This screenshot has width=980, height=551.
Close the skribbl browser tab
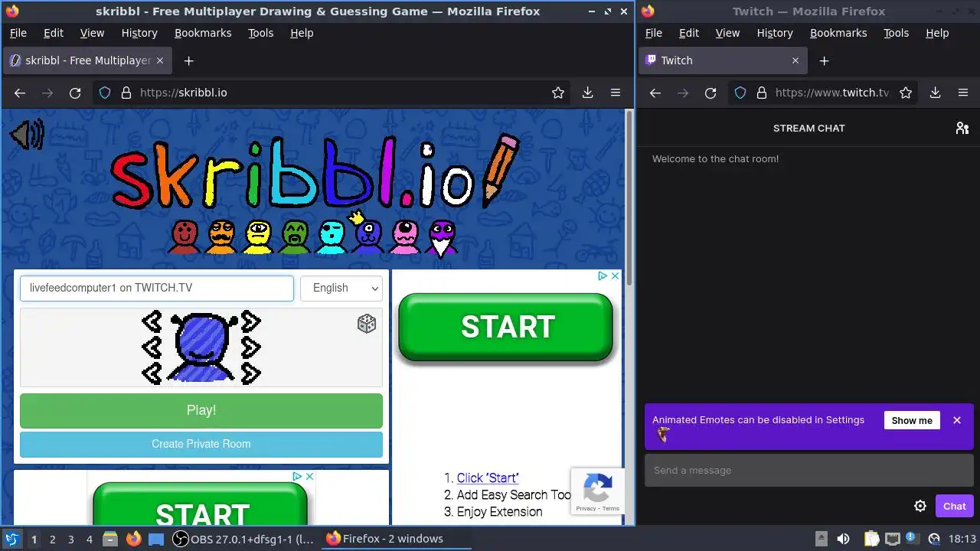click(160, 60)
